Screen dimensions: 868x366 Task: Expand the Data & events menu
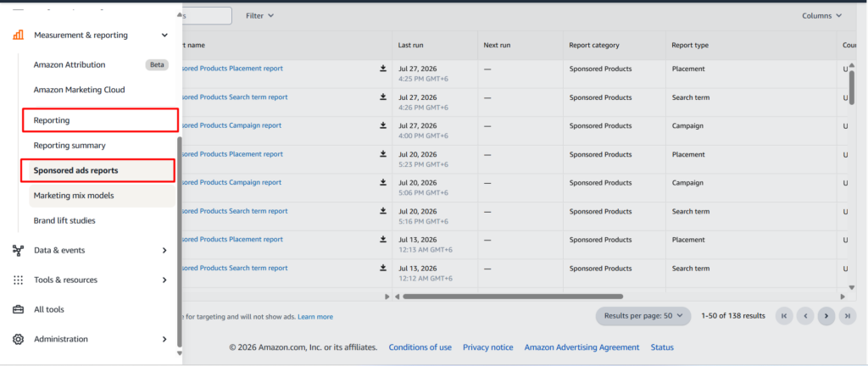tap(164, 251)
